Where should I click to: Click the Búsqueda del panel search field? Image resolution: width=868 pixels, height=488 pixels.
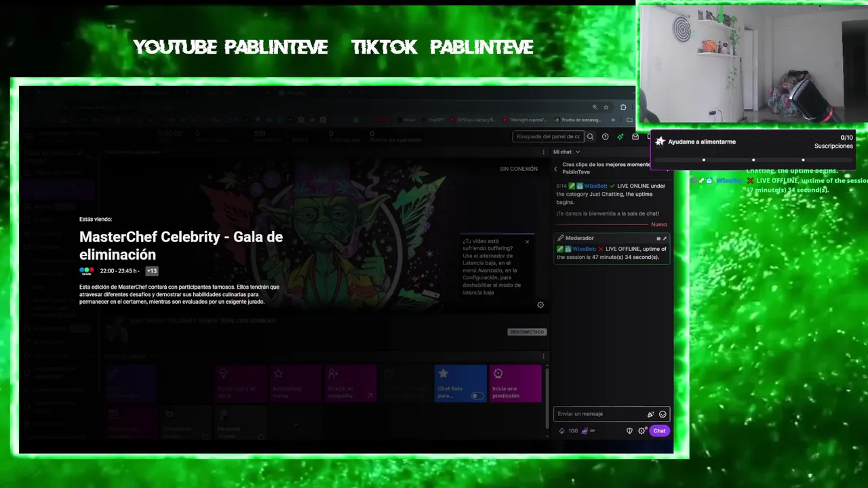[x=548, y=136]
